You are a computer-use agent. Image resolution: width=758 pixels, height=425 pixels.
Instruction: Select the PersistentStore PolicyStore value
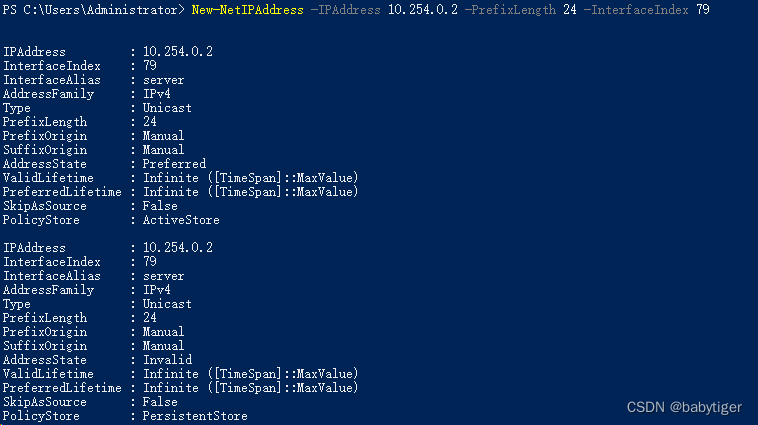coord(195,415)
